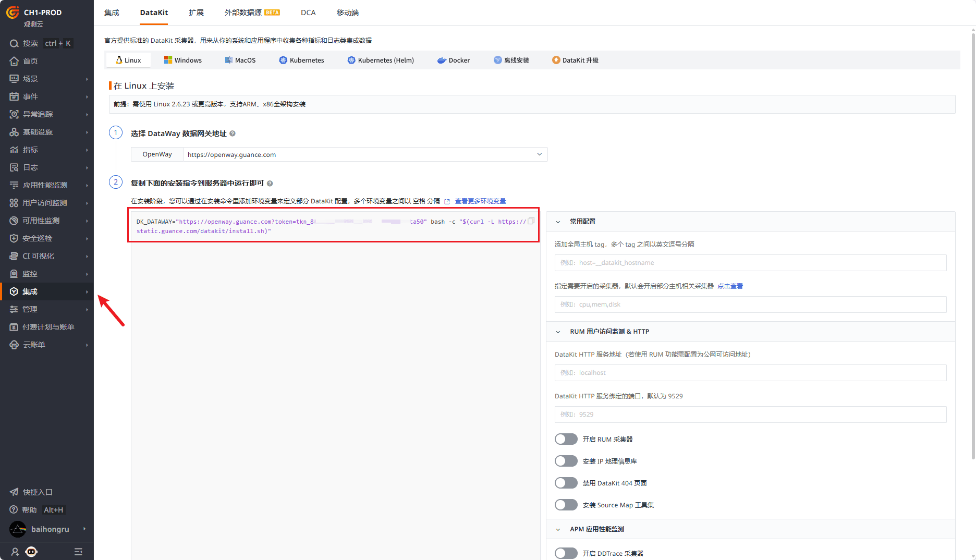Viewport: 976px width, 560px height.
Task: Click the host tag input field
Action: [x=750, y=262]
